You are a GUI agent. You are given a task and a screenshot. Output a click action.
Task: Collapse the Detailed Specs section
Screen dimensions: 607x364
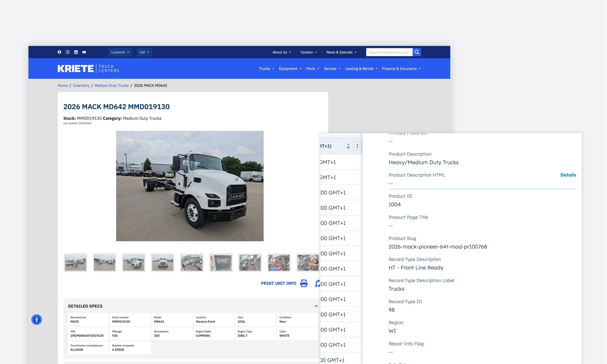(316, 306)
